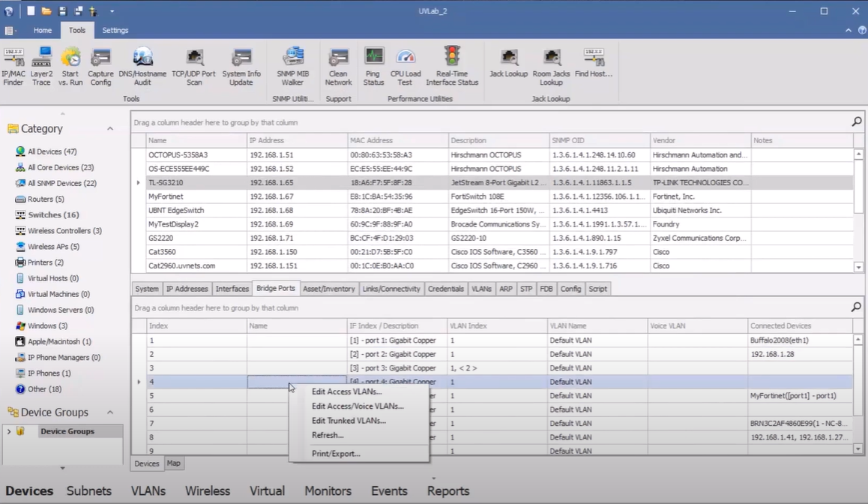
Task: Select Printers (2) category
Action: pos(46,262)
